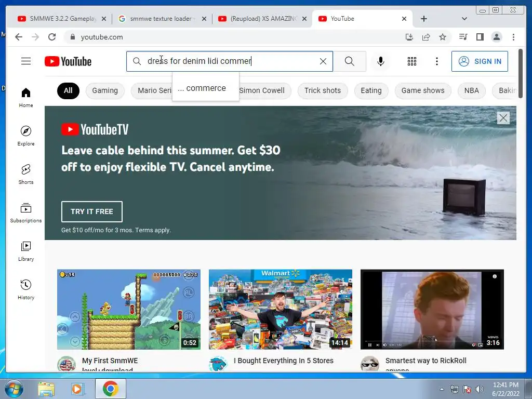Choose the commerce search suggestion
The width and height of the screenshot is (532, 399).
tap(206, 88)
